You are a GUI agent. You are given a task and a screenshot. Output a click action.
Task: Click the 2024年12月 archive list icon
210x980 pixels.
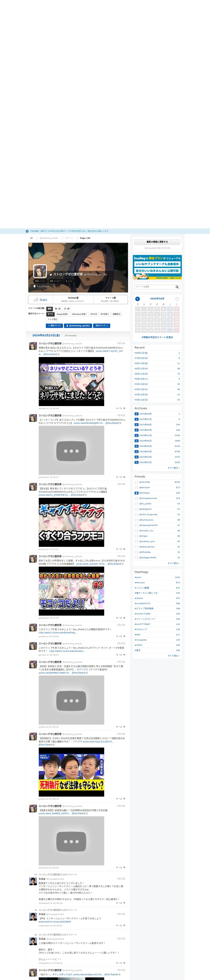point(136,435)
